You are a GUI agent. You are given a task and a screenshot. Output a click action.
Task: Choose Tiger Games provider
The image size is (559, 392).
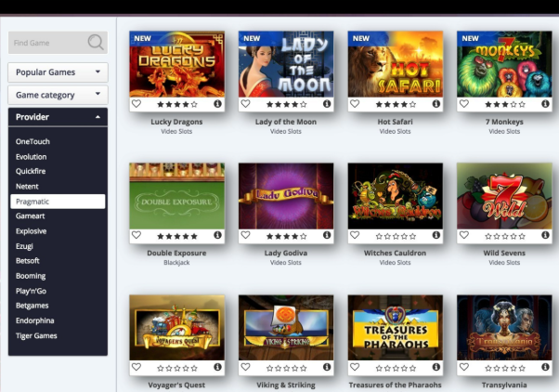pyautogui.click(x=36, y=335)
